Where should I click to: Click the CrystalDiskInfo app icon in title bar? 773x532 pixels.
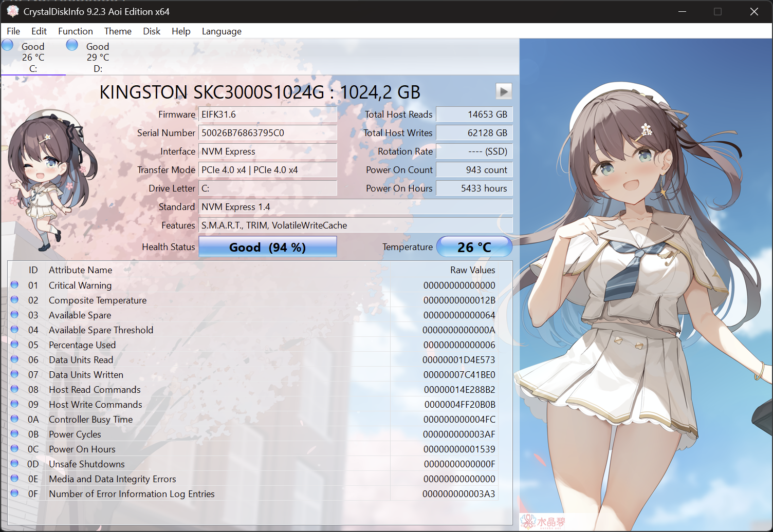(12, 11)
